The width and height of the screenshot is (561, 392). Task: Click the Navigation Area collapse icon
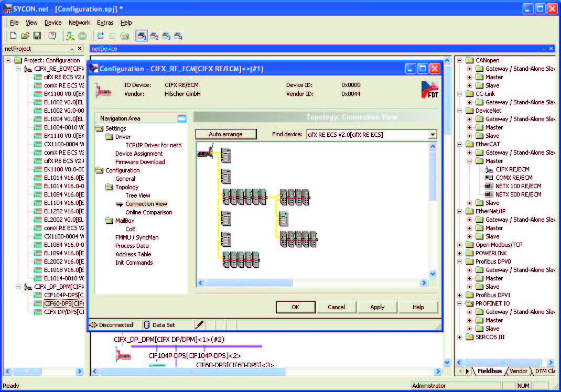point(182,118)
